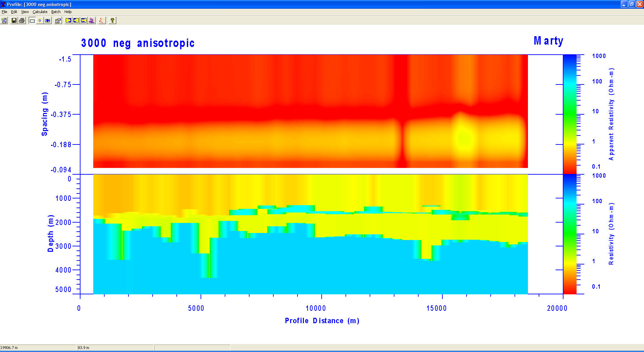644x352 pixels.
Task: Click the -0.75 spacing axis label
Action: point(63,85)
